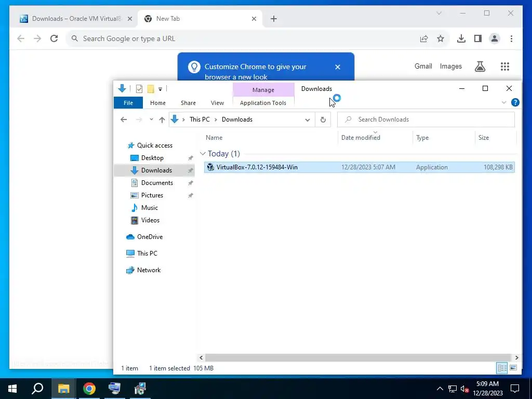Open the Google apps grid icon

coord(505,66)
